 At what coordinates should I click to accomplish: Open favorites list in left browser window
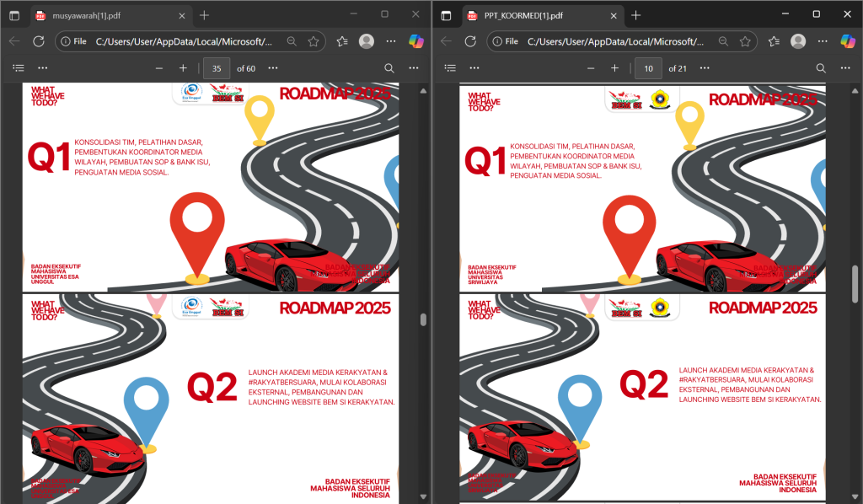pos(342,41)
